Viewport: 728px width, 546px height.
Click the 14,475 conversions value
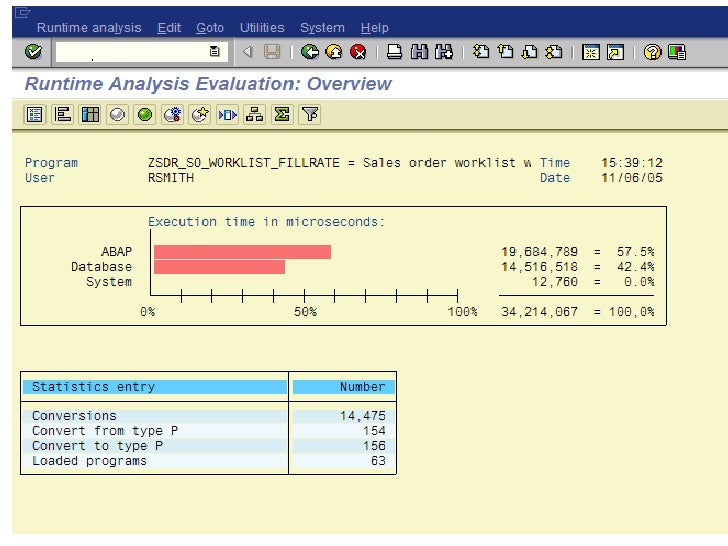coord(363,416)
